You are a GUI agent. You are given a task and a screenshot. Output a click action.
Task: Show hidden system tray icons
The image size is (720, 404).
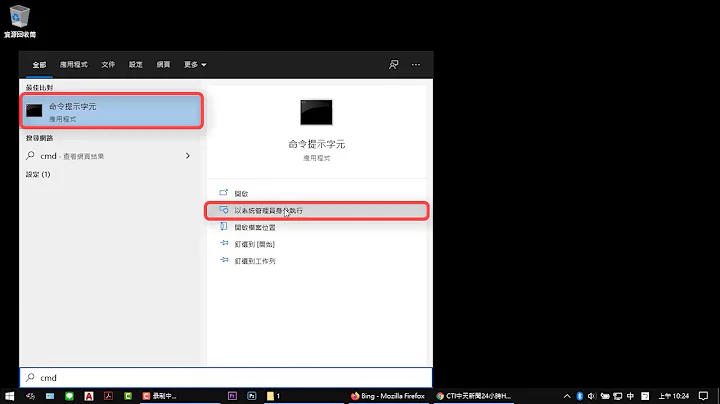coord(567,396)
